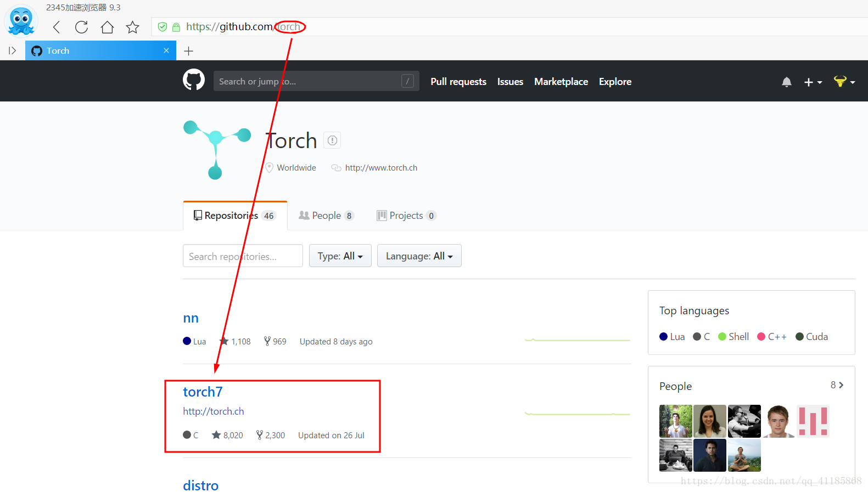Go to browser home page icon
This screenshot has width=868, height=492.
[x=107, y=27]
